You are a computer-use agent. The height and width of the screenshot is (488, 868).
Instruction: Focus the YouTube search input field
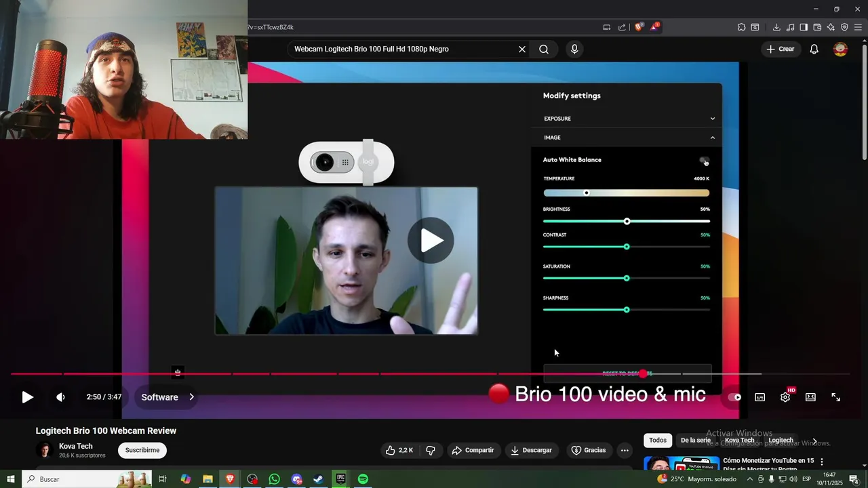tap(403, 49)
